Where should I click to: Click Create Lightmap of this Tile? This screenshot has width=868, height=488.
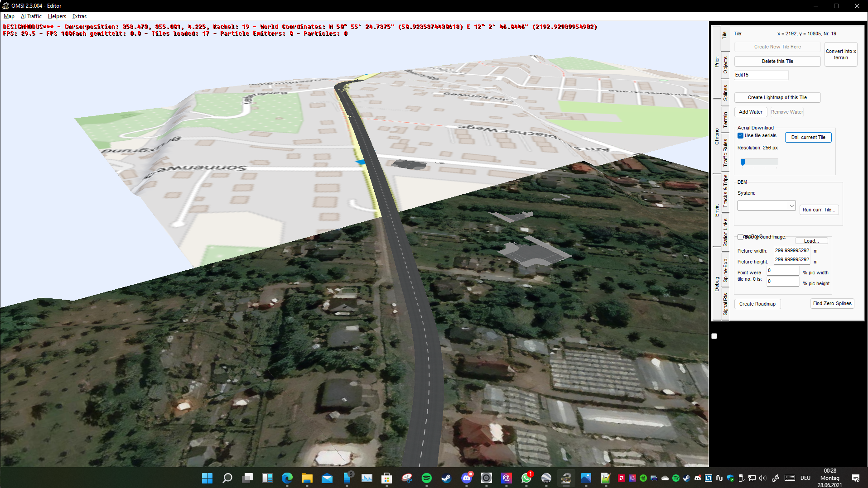[777, 97]
